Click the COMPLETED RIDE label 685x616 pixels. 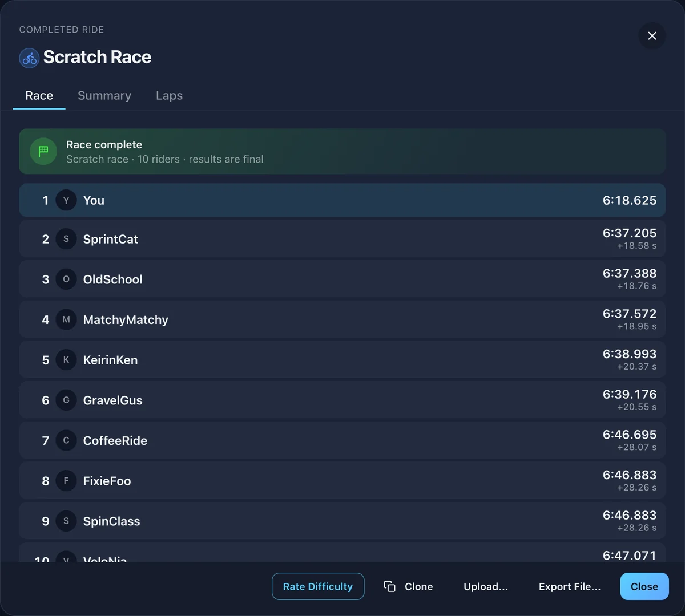[62, 30]
